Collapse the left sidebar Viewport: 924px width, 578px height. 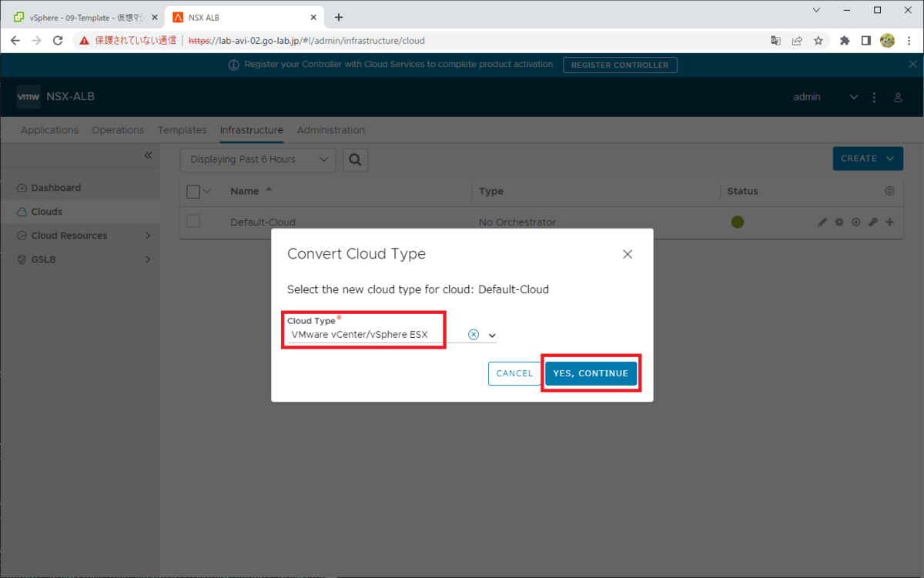coord(149,155)
